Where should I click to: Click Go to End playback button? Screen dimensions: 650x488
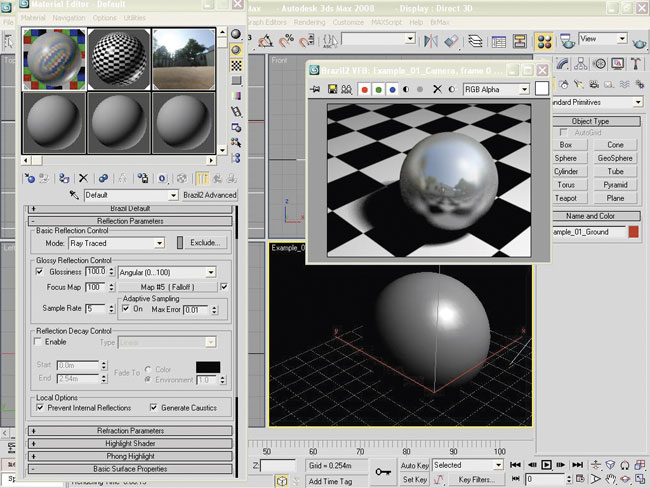pyautogui.click(x=577, y=465)
